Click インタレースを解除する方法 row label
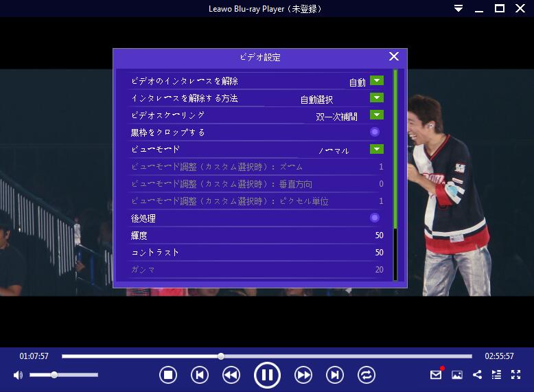534x392 pixels. click(x=185, y=98)
